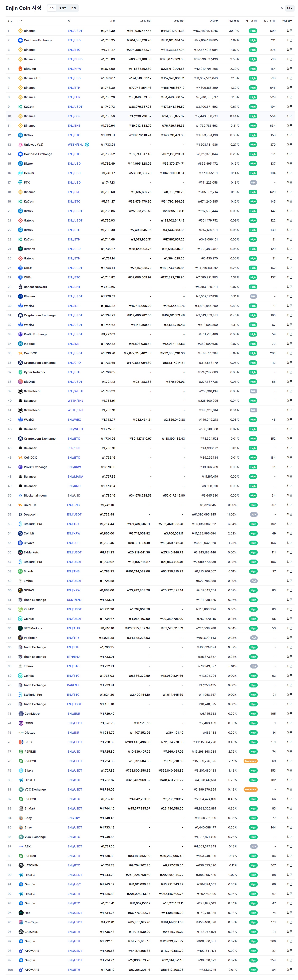Sort by the 거래량 column header
This screenshot has width=298, height=980.
[214, 21]
